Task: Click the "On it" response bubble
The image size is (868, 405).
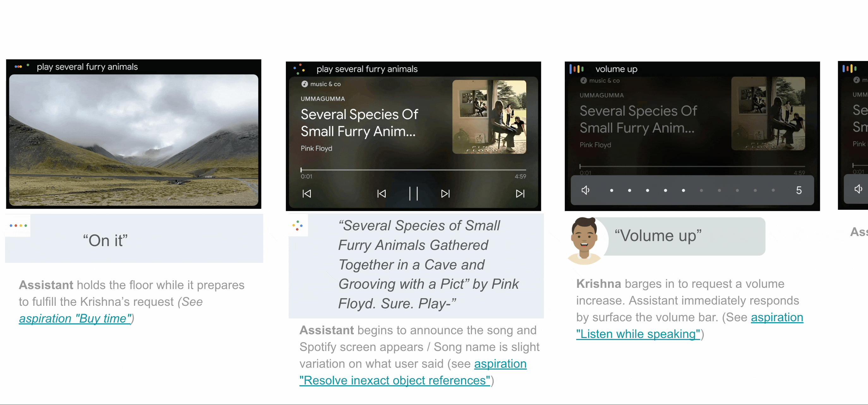Action: tap(134, 239)
